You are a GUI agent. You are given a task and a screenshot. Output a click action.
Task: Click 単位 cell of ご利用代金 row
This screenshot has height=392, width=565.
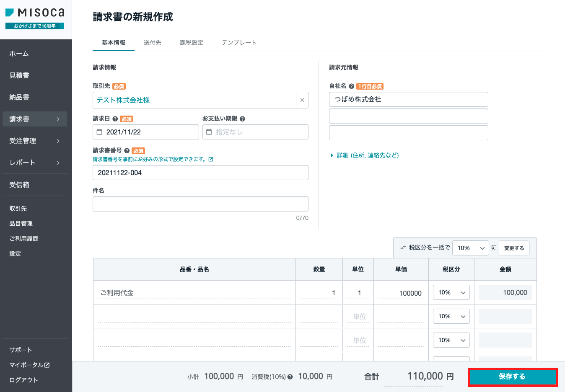pos(358,293)
